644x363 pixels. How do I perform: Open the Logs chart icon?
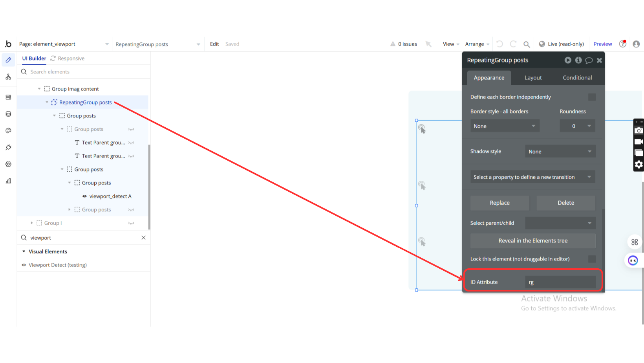pyautogui.click(x=8, y=181)
